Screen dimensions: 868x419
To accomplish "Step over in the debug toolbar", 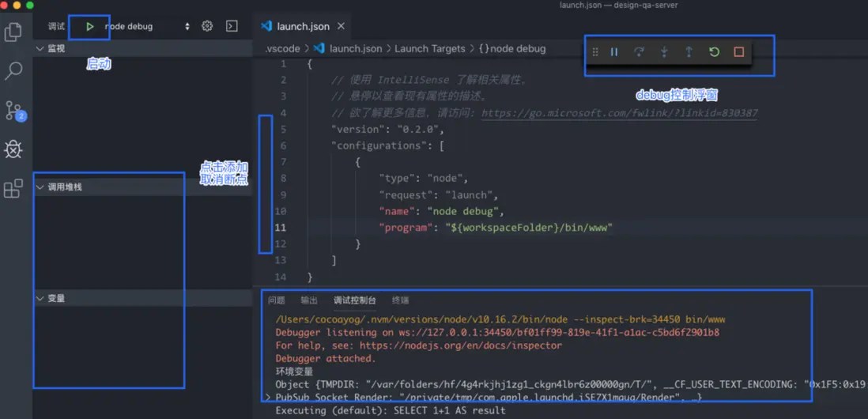I will point(639,52).
